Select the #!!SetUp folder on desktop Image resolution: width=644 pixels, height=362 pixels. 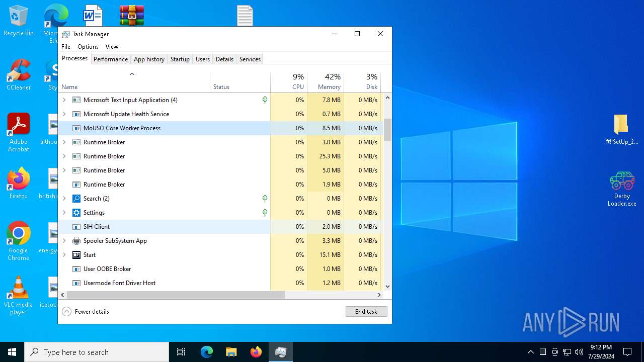tap(622, 130)
